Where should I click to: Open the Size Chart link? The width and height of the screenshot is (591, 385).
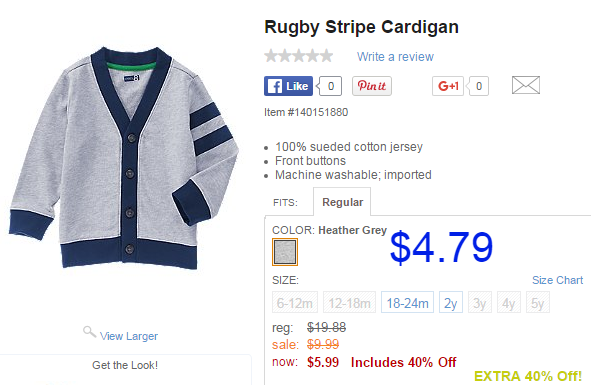click(x=557, y=280)
